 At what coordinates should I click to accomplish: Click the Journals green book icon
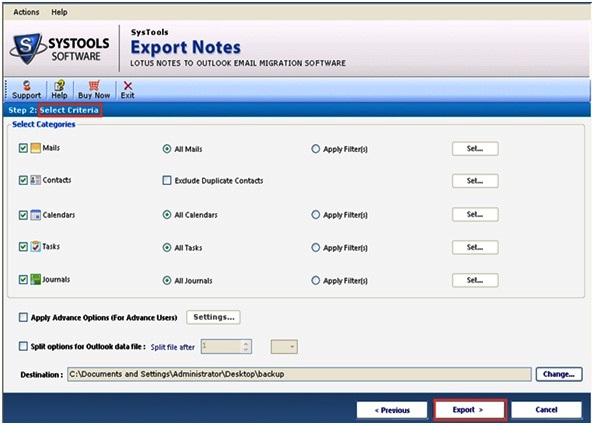pyautogui.click(x=35, y=279)
